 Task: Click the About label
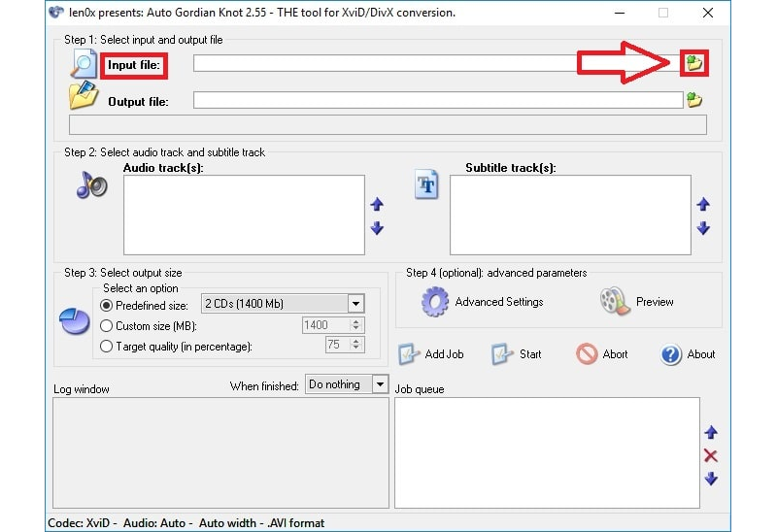point(700,354)
